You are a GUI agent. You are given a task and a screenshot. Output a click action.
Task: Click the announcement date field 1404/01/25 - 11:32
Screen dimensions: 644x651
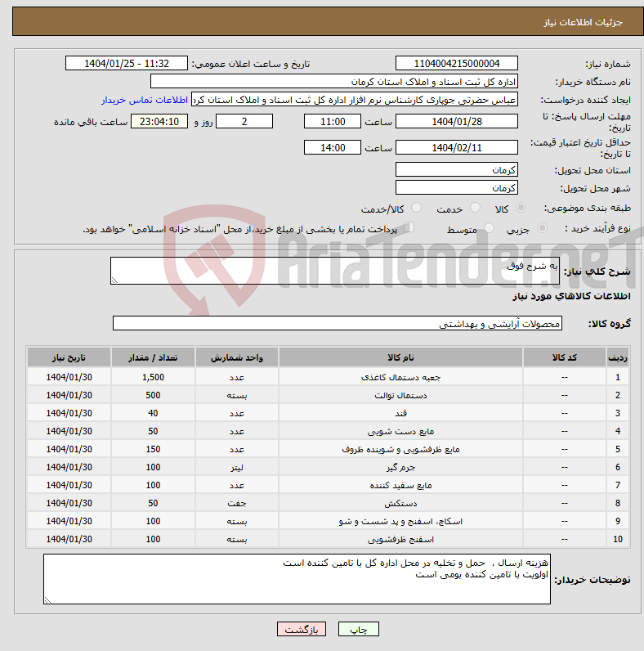click(127, 64)
